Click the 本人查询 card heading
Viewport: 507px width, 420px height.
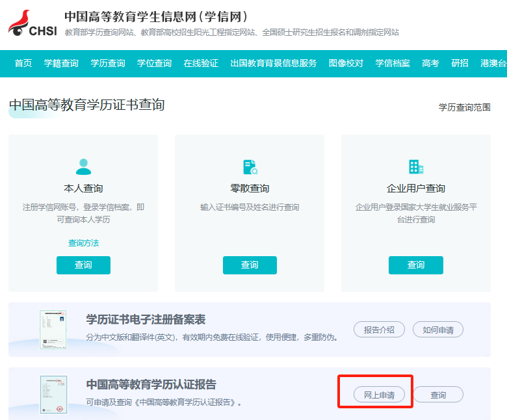(83, 188)
